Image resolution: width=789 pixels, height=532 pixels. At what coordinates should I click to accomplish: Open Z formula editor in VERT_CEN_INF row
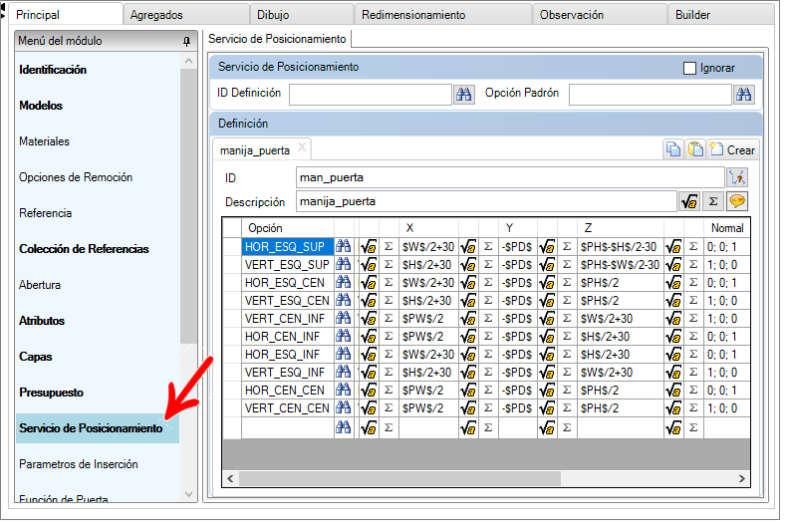click(547, 318)
